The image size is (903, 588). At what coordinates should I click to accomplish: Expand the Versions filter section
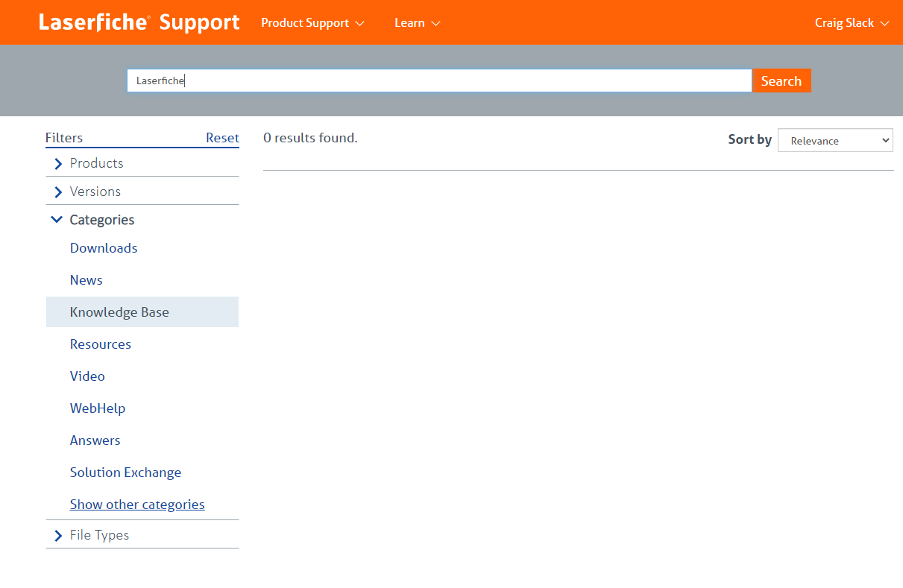click(x=142, y=192)
